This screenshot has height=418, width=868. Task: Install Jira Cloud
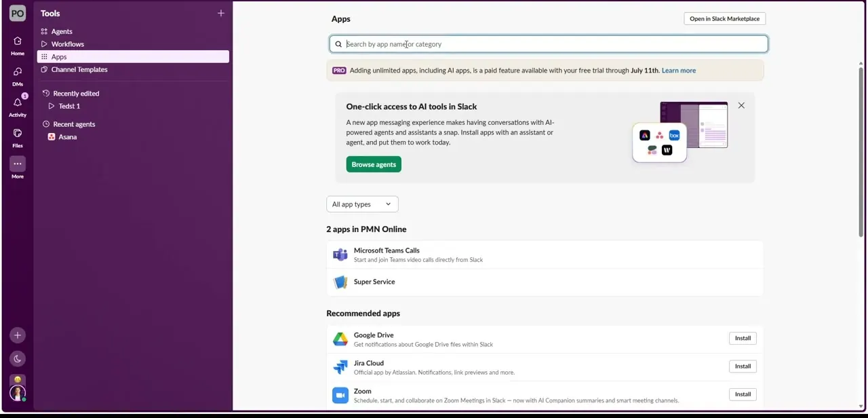pos(743,366)
